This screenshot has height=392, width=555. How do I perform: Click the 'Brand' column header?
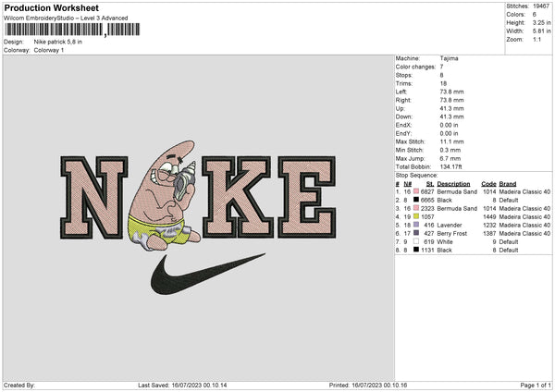508,184
